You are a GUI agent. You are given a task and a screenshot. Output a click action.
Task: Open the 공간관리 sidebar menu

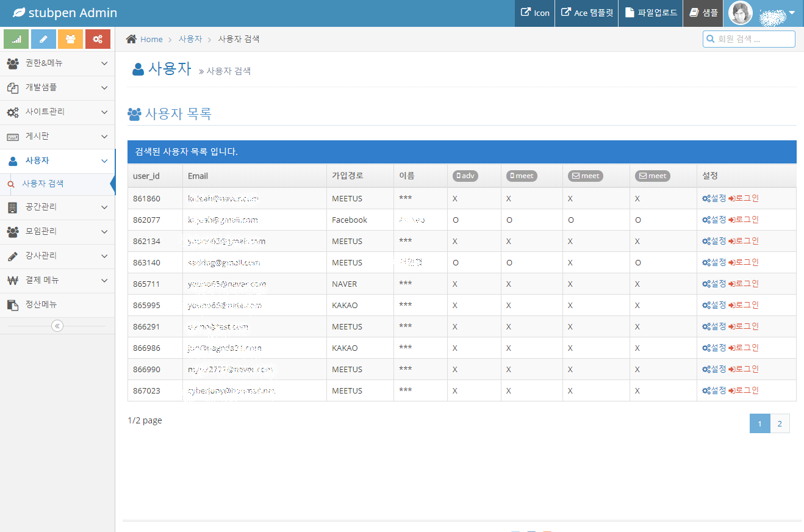coord(57,207)
